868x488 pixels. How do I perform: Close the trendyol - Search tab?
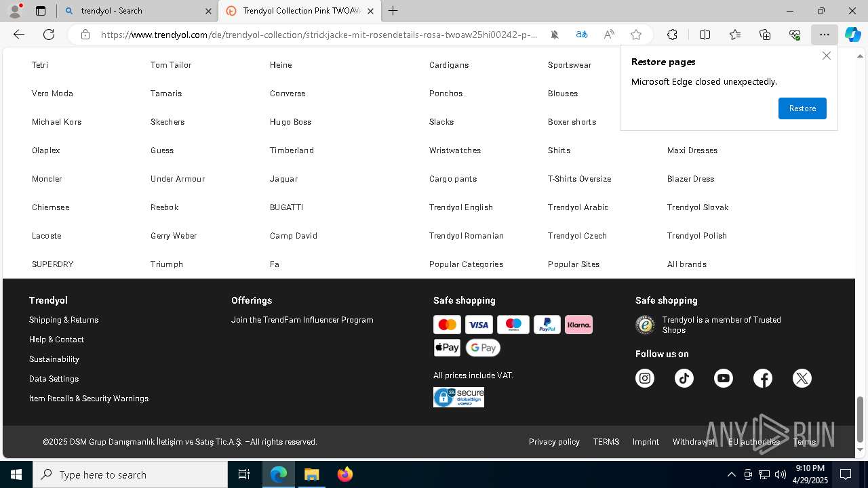pyautogui.click(x=208, y=11)
